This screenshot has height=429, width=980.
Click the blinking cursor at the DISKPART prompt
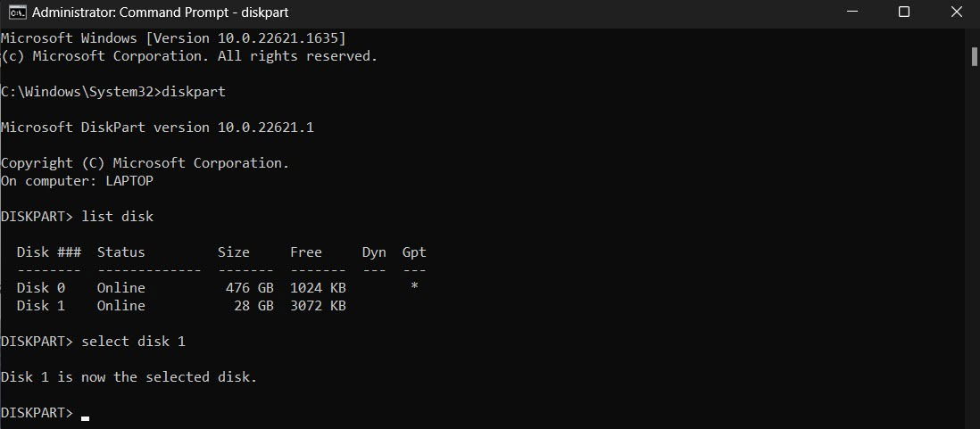point(85,419)
